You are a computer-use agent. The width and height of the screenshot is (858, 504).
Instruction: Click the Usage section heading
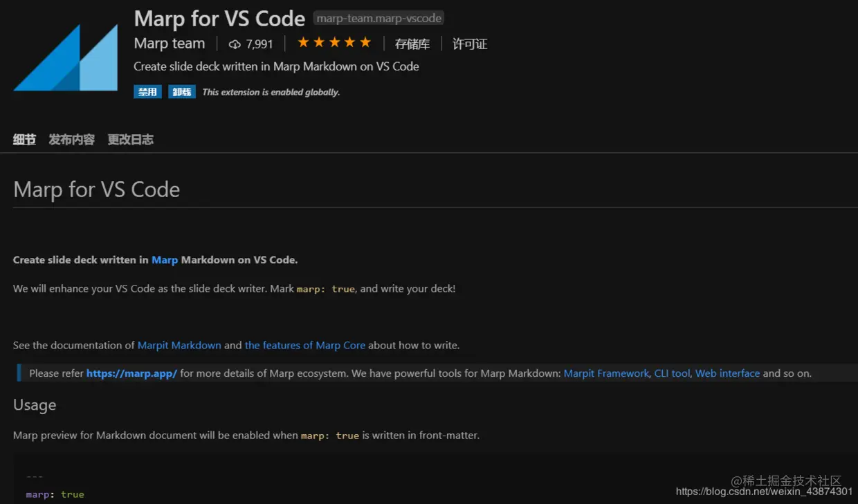pos(35,405)
